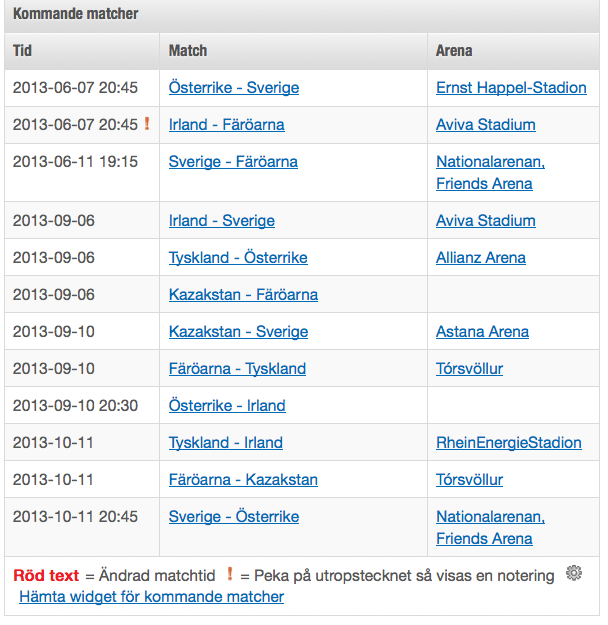The height and width of the screenshot is (625, 608).
Task: Open the Irland - Färöarna match link
Action: (226, 125)
